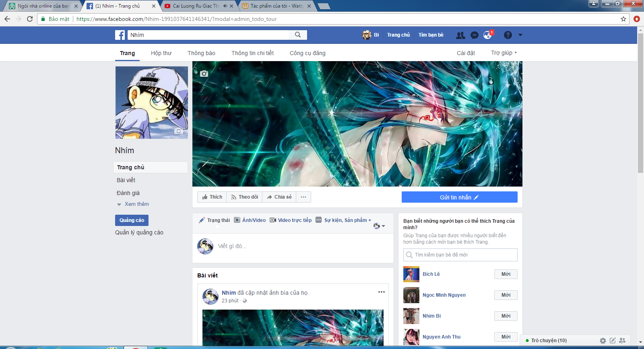Viewport: 644px width, 349px height.
Task: Invite Bich Lê with Mời button
Action: tap(506, 274)
